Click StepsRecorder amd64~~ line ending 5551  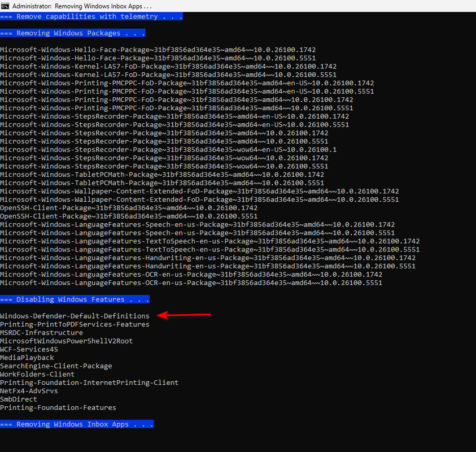point(164,141)
